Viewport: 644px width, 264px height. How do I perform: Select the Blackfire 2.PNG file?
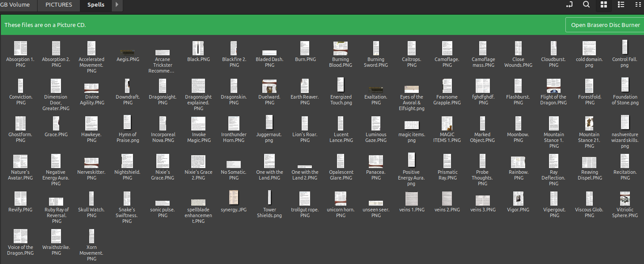coord(234,54)
